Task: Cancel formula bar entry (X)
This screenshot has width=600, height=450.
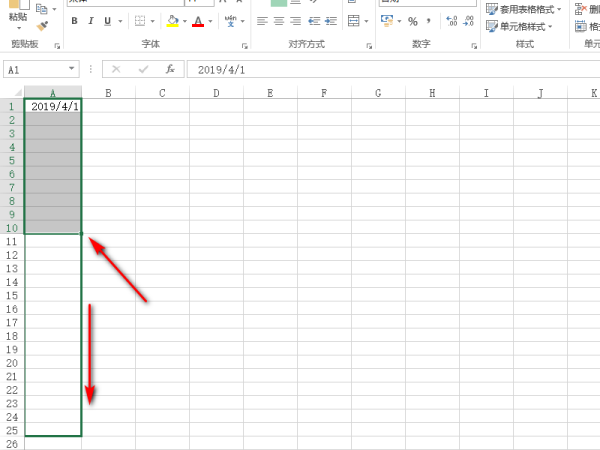Action: (116, 69)
